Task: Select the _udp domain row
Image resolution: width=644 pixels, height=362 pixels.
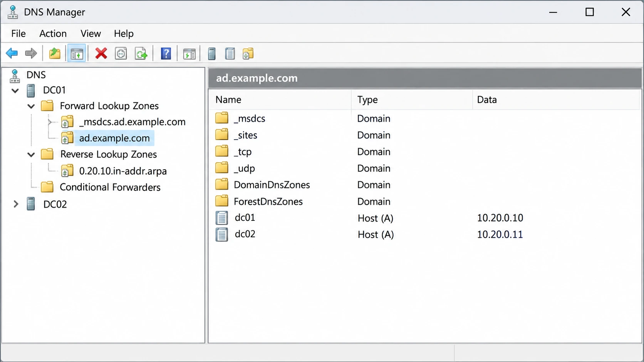Action: [x=424, y=168]
